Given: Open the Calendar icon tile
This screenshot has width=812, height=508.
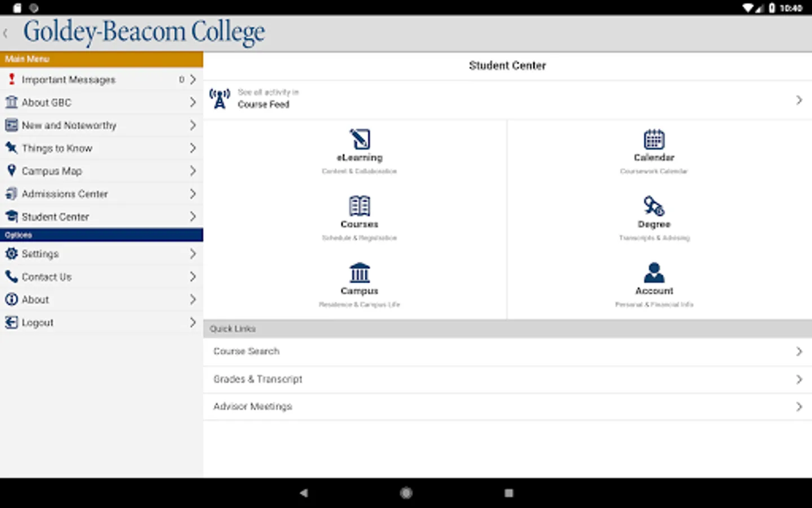Looking at the screenshot, I should [654, 139].
